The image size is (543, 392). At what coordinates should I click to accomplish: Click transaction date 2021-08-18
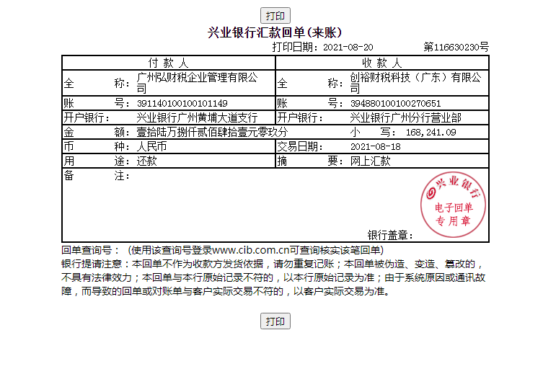click(x=376, y=147)
